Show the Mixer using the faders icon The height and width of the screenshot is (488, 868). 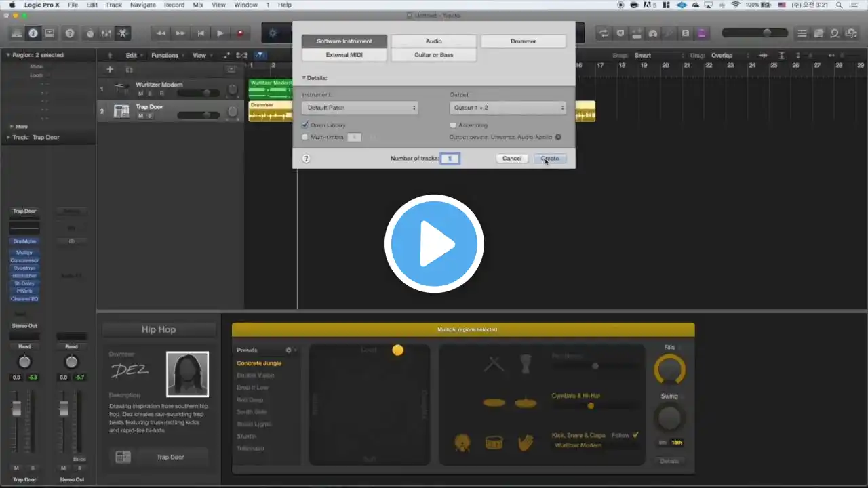(106, 33)
